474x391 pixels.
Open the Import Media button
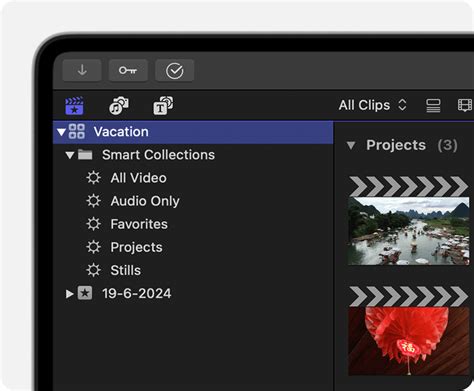point(82,70)
